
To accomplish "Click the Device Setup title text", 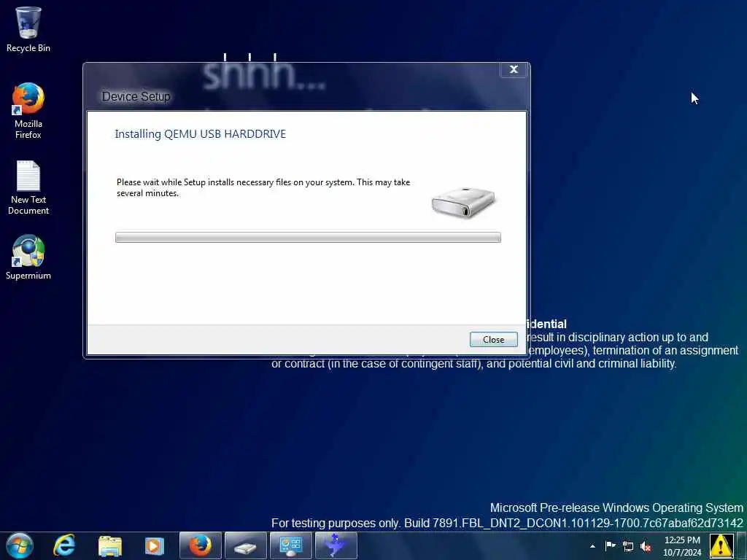I will tap(136, 97).
